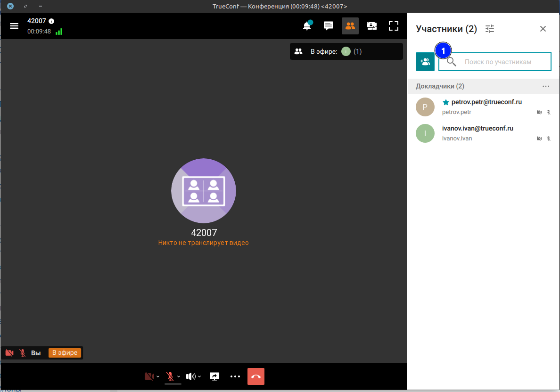The image size is (560, 392).
Task: Click muted mic icon in petrov.petr row
Action: (549, 112)
